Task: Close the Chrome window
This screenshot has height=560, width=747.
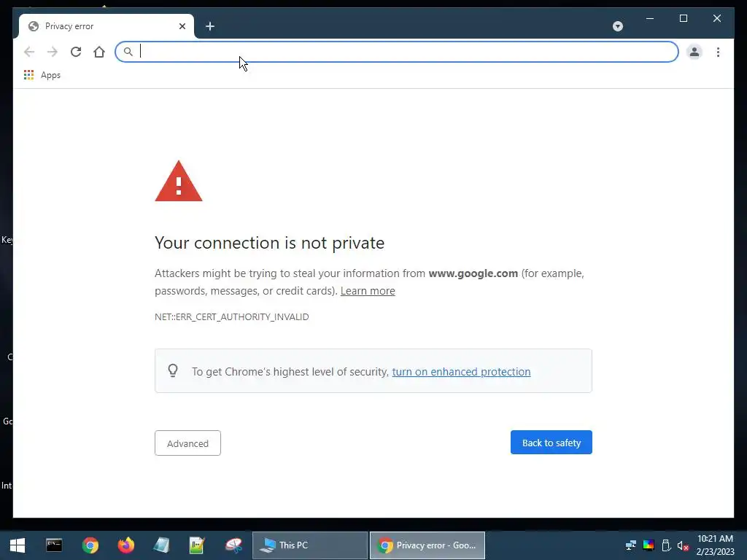Action: pyautogui.click(x=717, y=18)
